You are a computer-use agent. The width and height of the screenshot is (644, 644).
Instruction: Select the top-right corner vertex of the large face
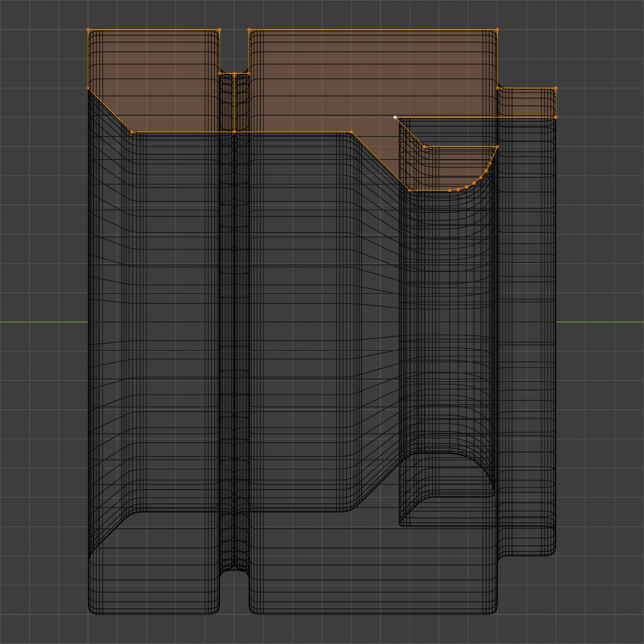click(497, 29)
